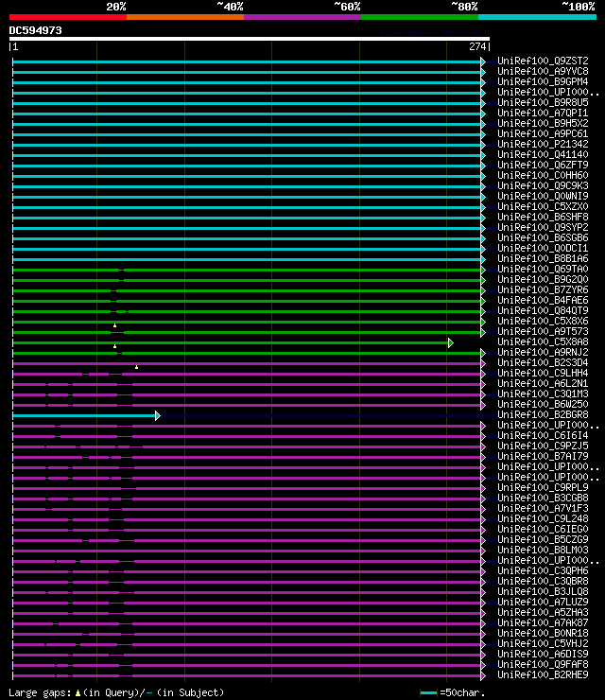Screen dimensions: 605x700
Task: Click the purple arrowhead on the C9PZJ5 row
Action: click(483, 446)
